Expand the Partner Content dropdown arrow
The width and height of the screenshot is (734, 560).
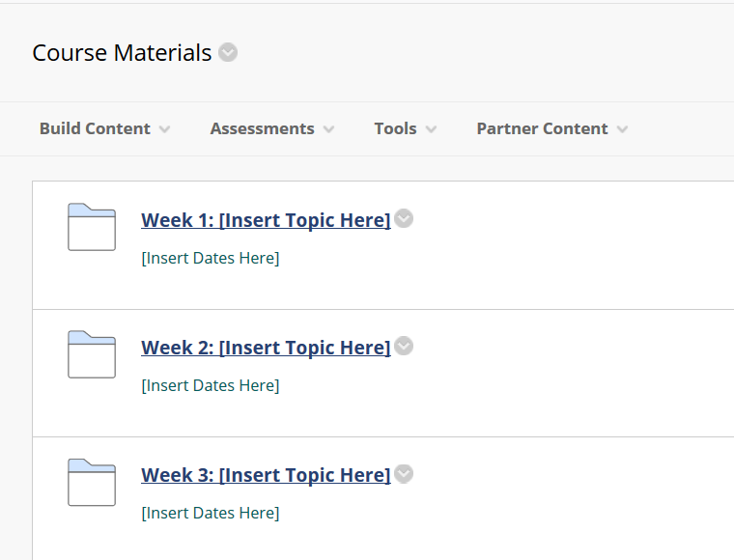tap(622, 129)
